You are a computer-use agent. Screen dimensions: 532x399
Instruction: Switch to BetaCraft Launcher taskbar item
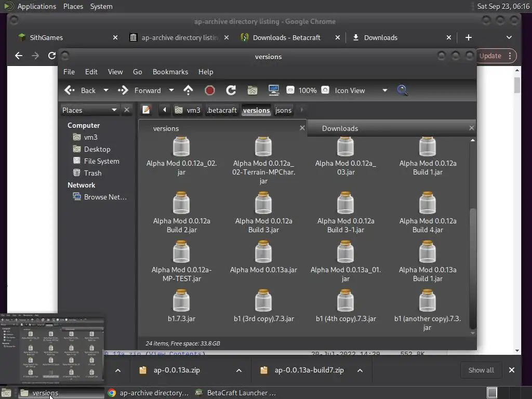(x=236, y=393)
